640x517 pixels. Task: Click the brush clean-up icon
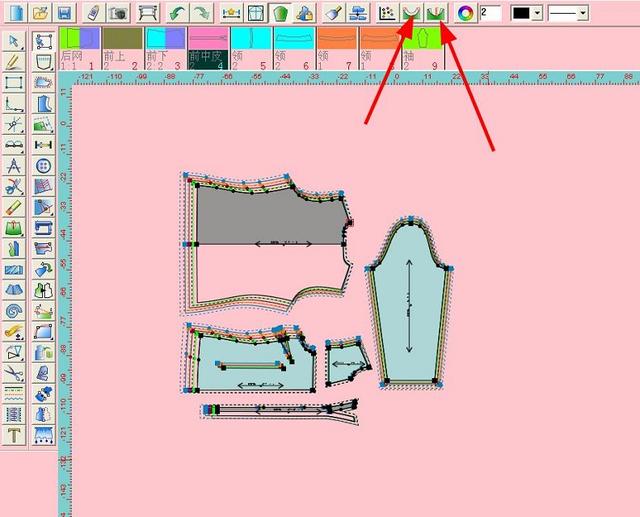coord(334,13)
